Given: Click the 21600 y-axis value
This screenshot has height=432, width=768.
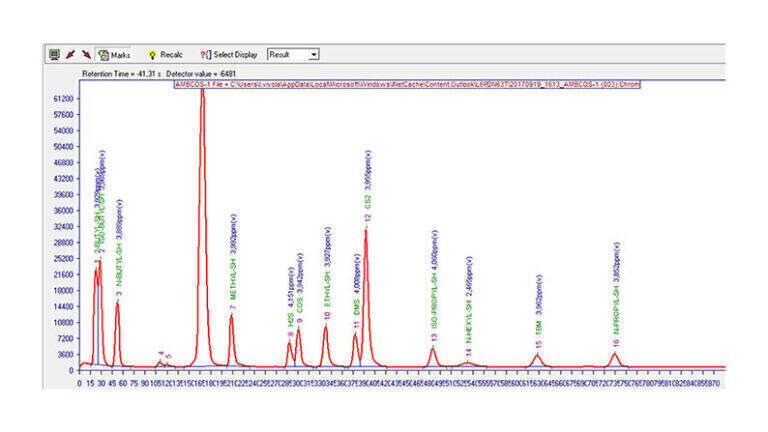Looking at the screenshot, I should click(63, 275).
